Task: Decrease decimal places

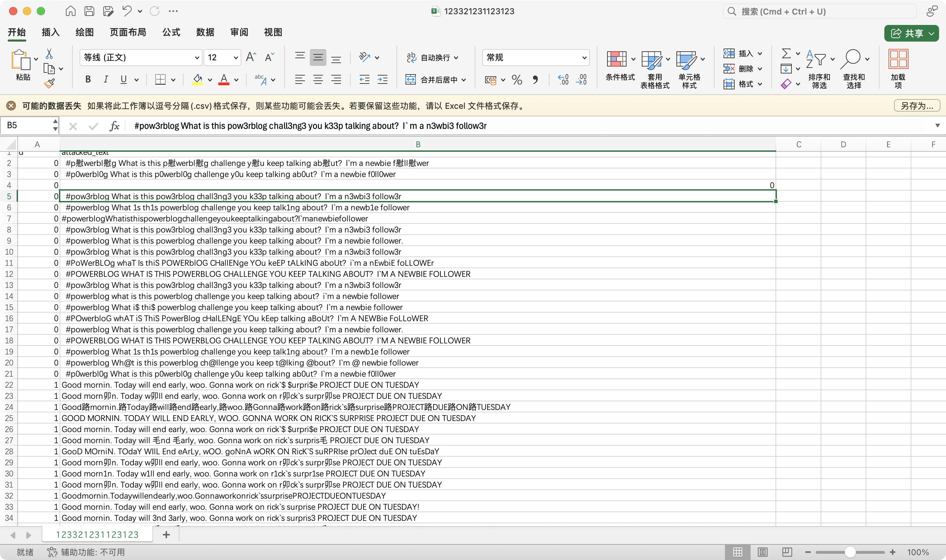Action: coord(581,79)
